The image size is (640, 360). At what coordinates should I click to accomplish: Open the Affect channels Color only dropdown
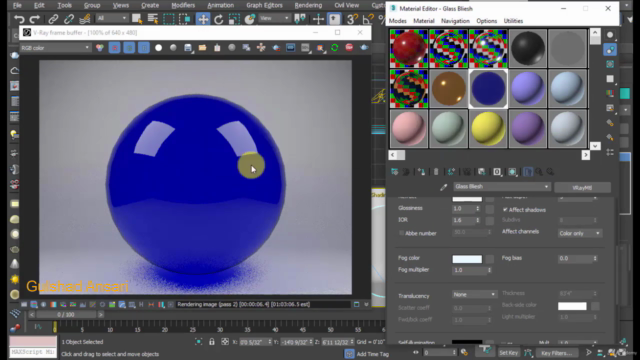click(x=580, y=233)
